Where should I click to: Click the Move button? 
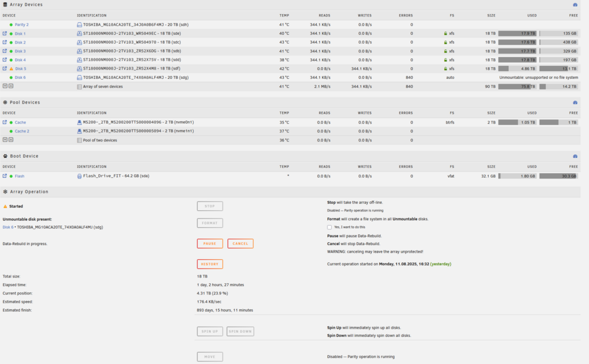(x=210, y=357)
